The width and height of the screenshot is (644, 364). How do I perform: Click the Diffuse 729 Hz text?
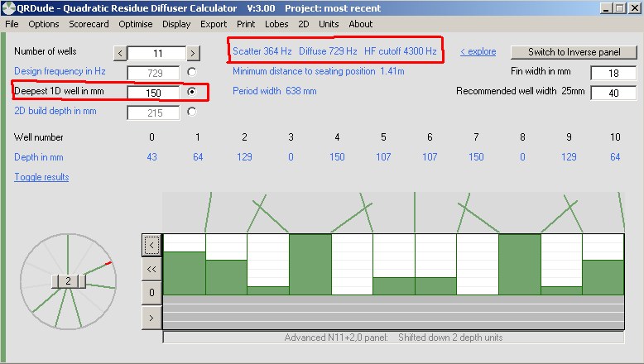[x=328, y=51]
